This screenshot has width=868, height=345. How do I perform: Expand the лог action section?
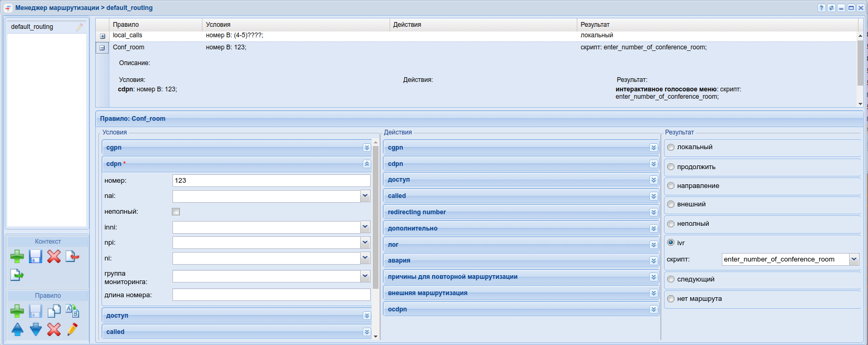point(653,245)
